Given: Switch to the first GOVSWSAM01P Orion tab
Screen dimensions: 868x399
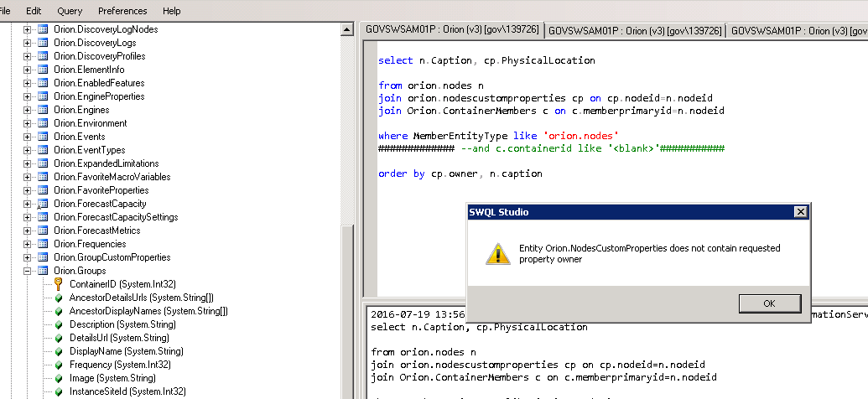Looking at the screenshot, I should tap(452, 29).
